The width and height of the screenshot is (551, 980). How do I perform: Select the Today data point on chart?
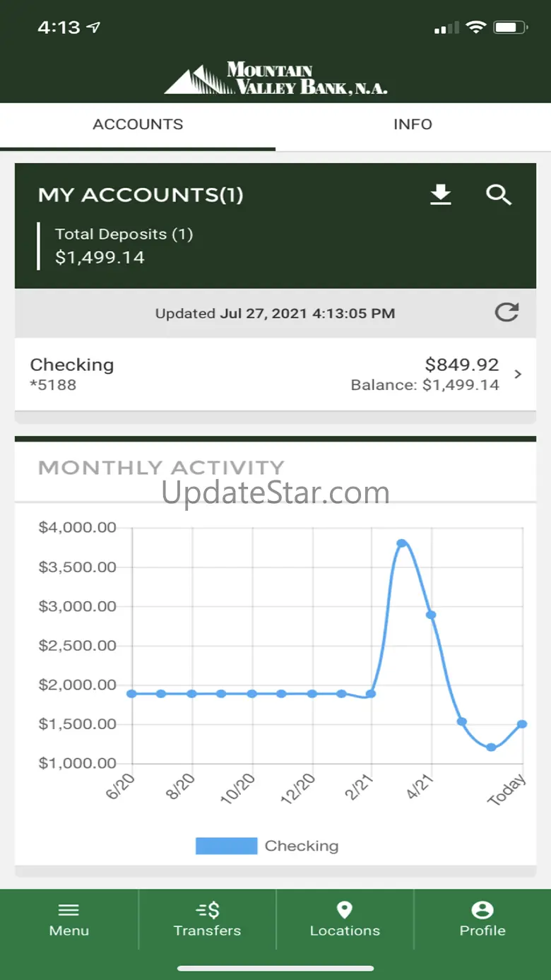coord(522,724)
